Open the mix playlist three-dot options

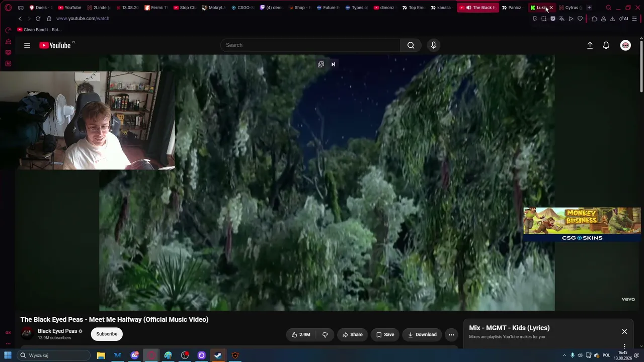pos(624,346)
